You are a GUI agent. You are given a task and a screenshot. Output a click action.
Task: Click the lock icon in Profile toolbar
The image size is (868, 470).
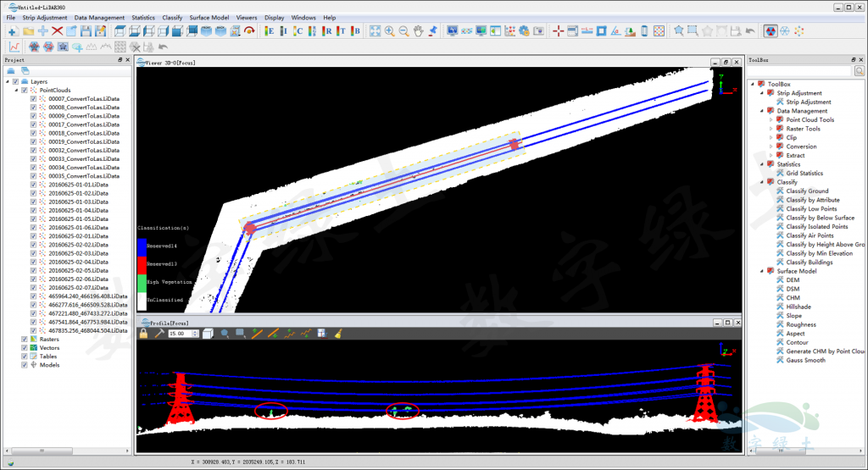(144, 334)
